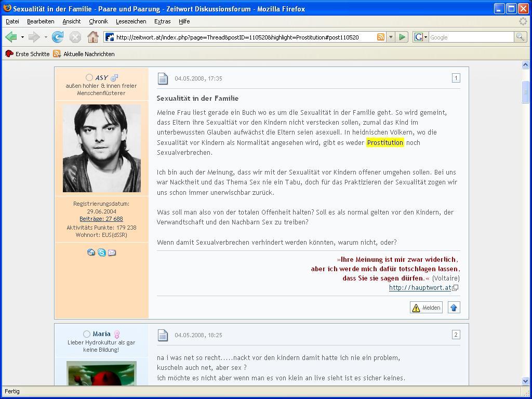
Task: Open the Google search engine selector
Action: pyautogui.click(x=421, y=37)
